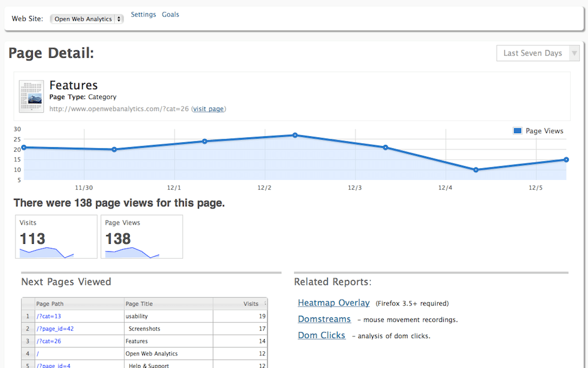Follow the visit page link
The image size is (588, 368).
coord(208,109)
